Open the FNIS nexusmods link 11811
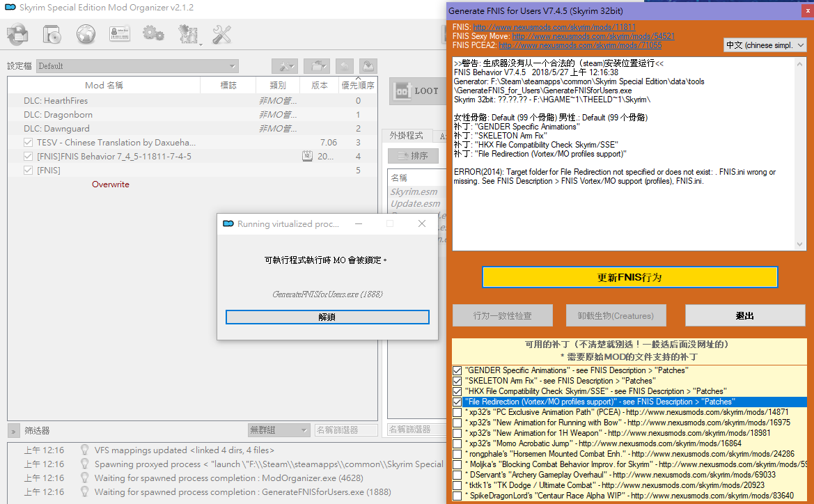 coord(554,27)
